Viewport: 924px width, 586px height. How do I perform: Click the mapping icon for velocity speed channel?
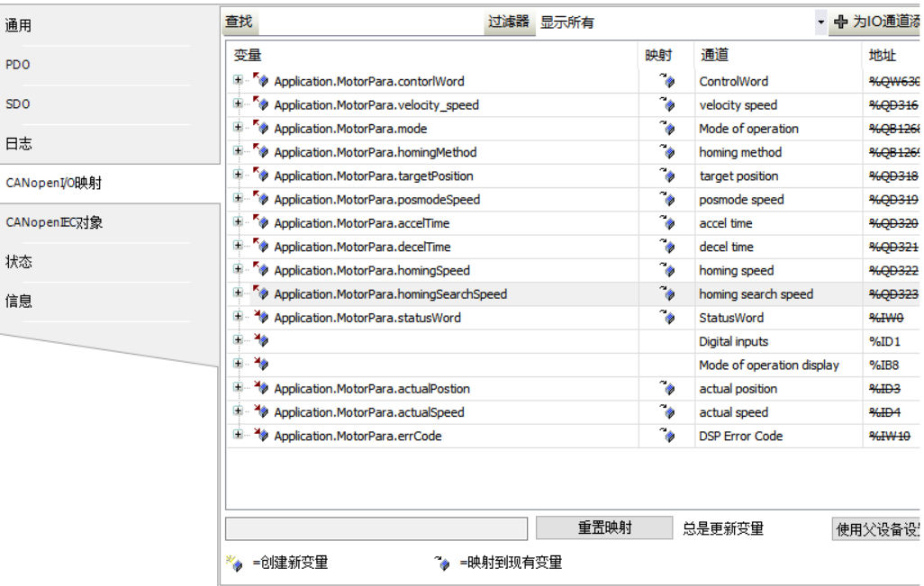(x=667, y=104)
